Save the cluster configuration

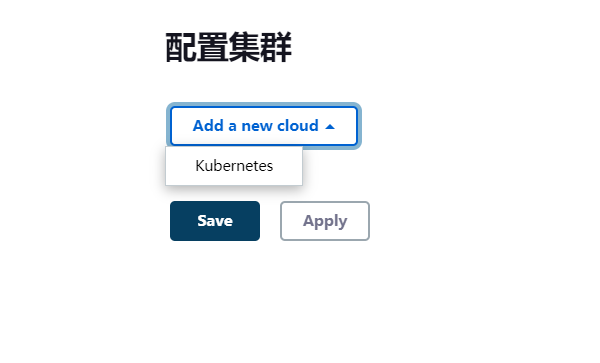(x=215, y=221)
